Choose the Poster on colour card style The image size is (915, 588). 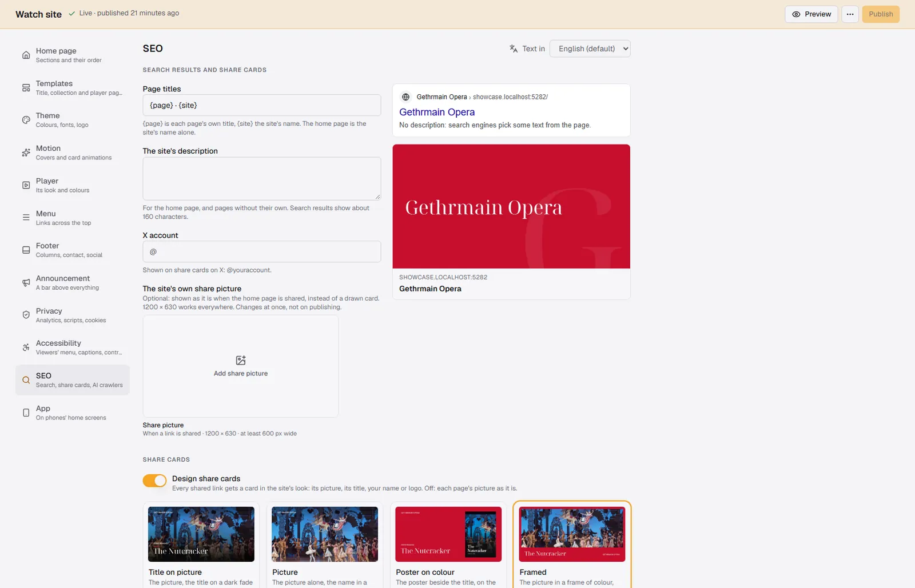tap(448, 545)
